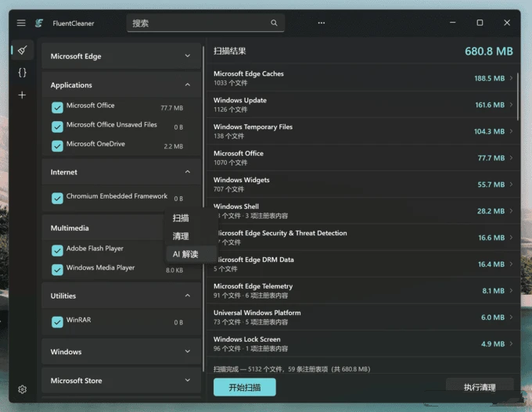
Task: Open details arrow for Microsoft Edge Caches
Action: [511, 78]
